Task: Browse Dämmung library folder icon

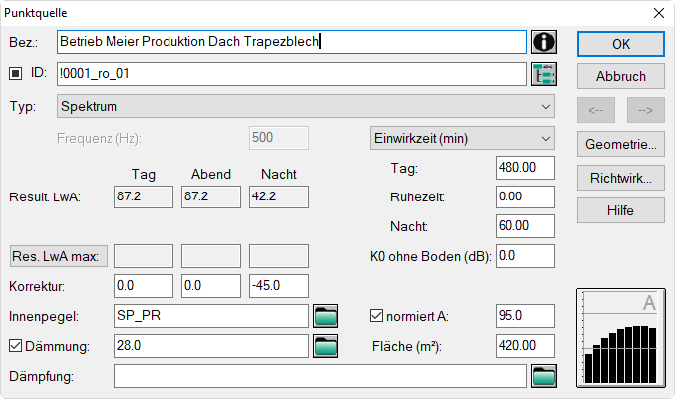Action: click(325, 346)
